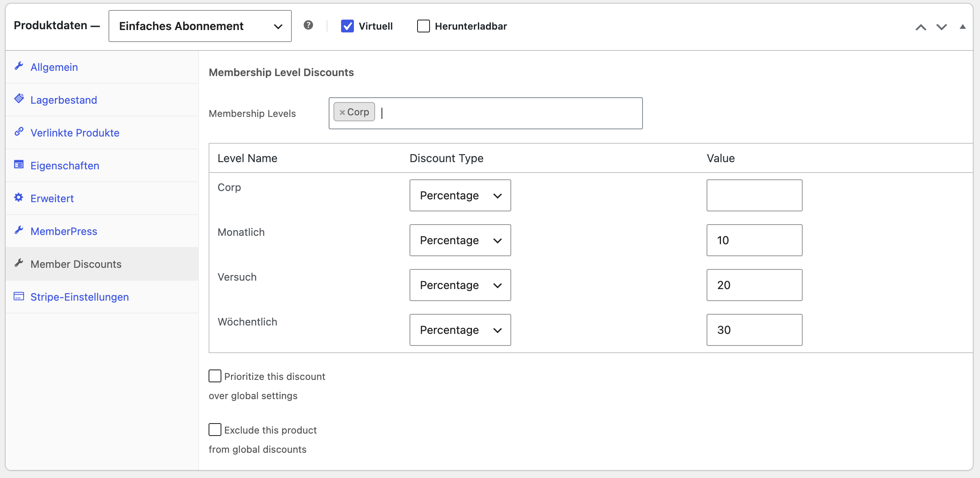Remove the Corp membership level tag
Screen dimensions: 980x478
(342, 112)
